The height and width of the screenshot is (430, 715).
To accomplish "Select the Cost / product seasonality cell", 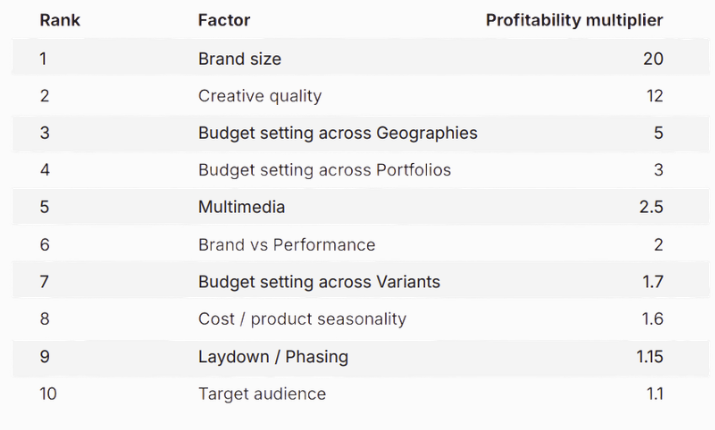I will pos(302,319).
